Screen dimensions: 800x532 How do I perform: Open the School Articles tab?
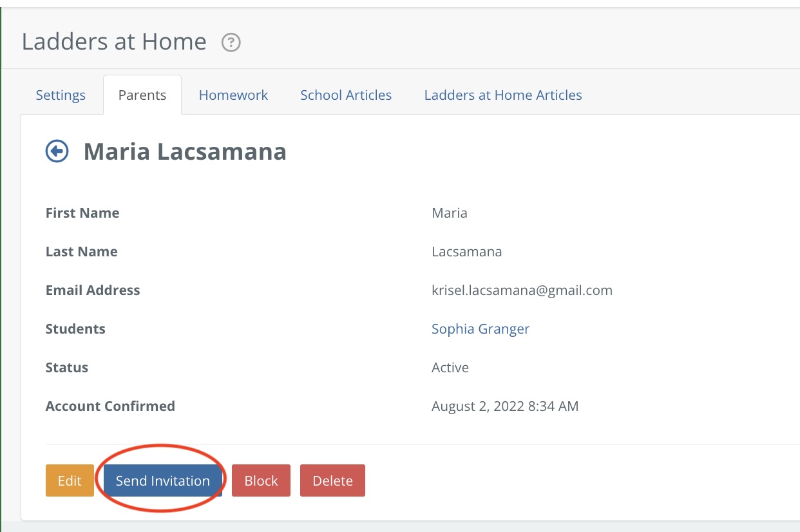click(x=346, y=95)
